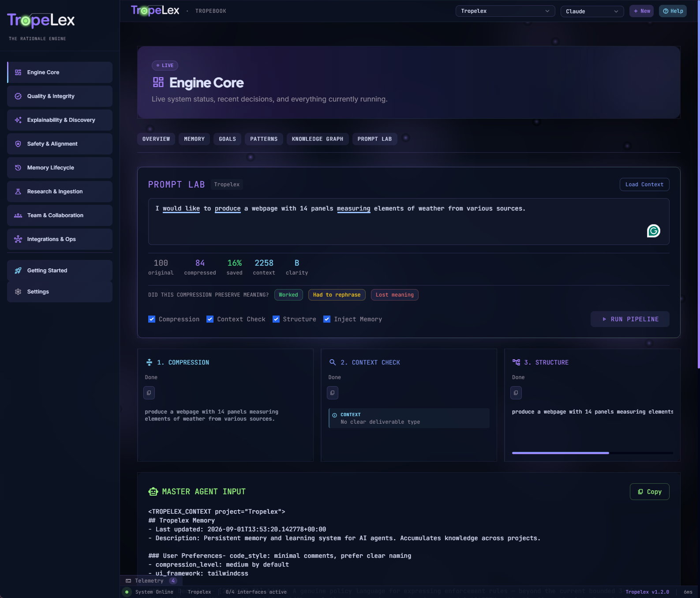This screenshot has height=598, width=700.
Task: Click the Settings gear icon
Action: point(18,292)
